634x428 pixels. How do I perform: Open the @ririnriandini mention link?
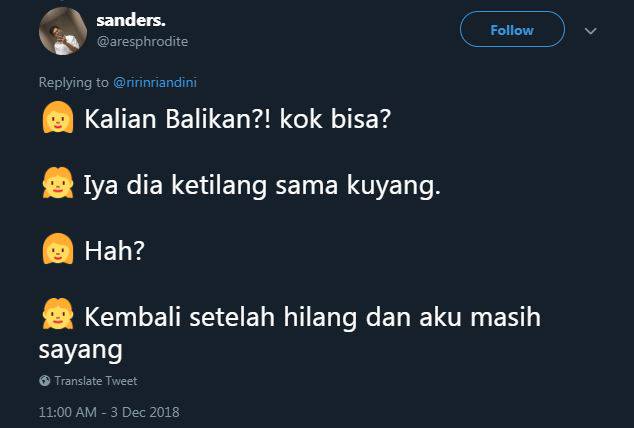tap(155, 82)
